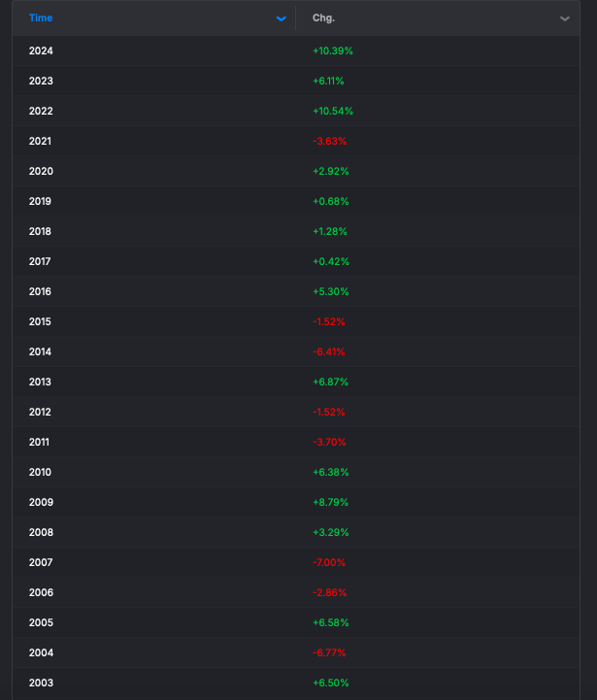Select the 2013 row

point(296,382)
